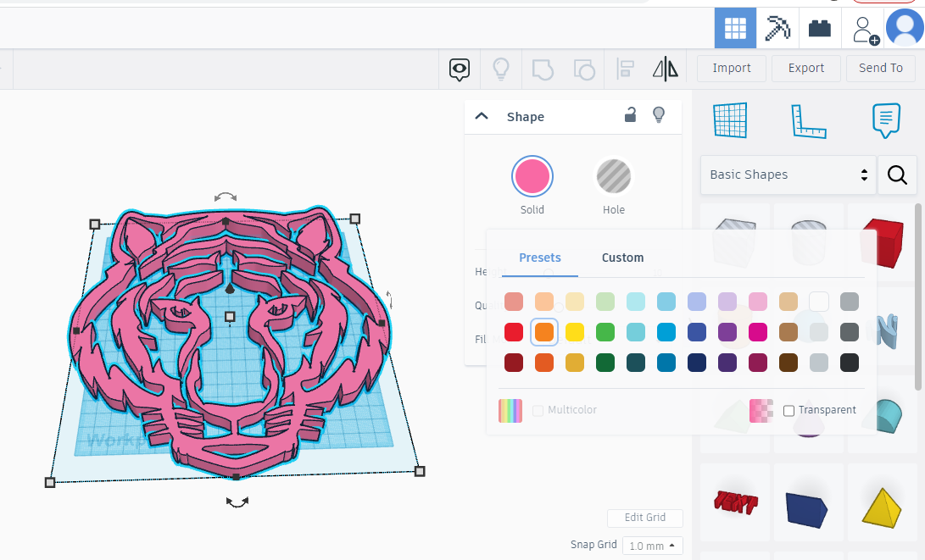Viewport: 925px width, 560px height.
Task: Pick the dark green preset color swatch
Action: tap(605, 363)
